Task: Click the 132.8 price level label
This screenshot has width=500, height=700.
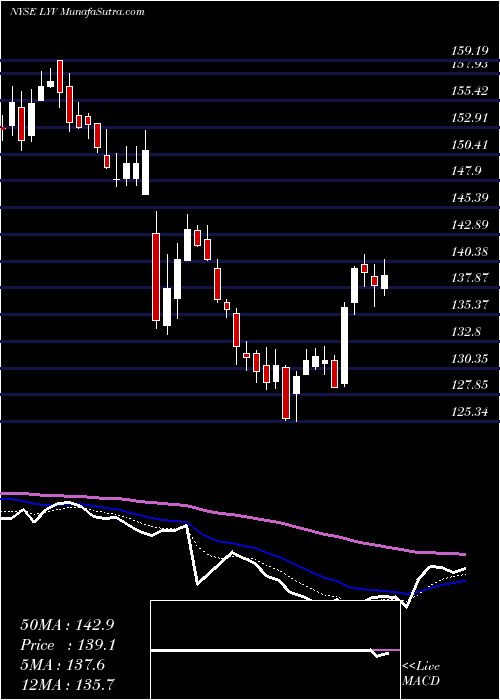Action: 468,332
